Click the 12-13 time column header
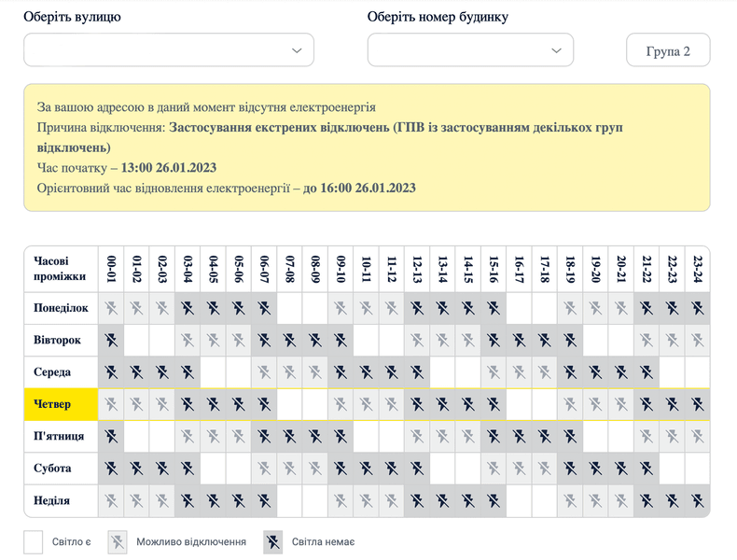Screen dimensions: 737x560 click(417, 269)
